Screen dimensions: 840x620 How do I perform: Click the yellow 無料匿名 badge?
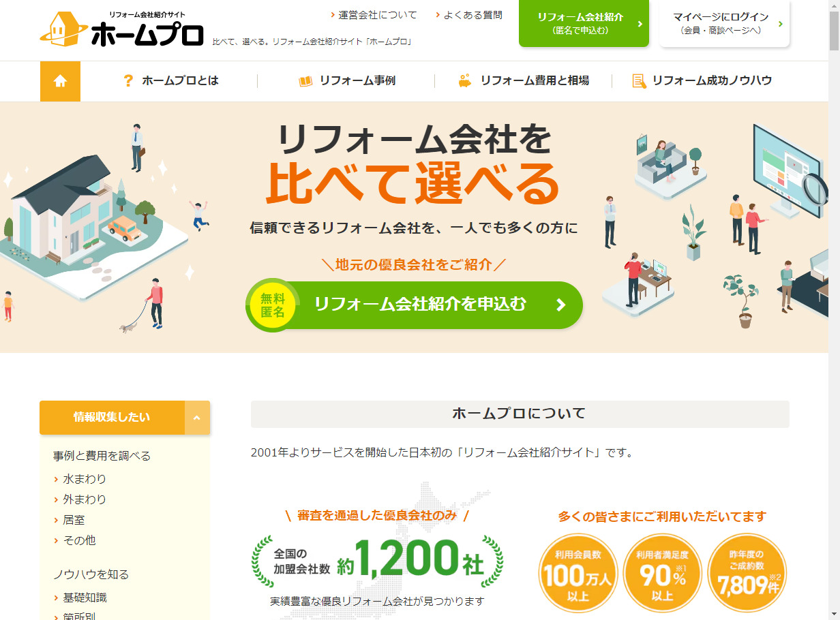tap(273, 305)
